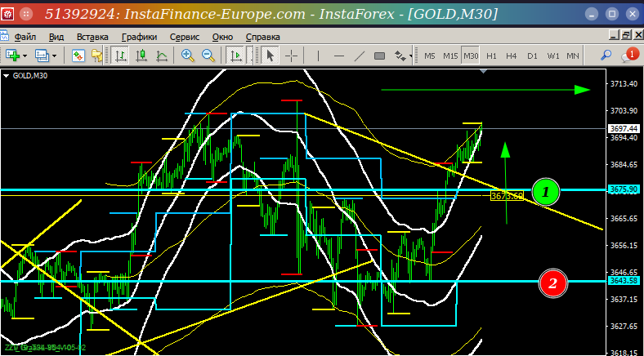Open the GOLD,M30 chart triangle menu
Image resolution: width=644 pixels, height=356 pixels.
tap(6, 75)
